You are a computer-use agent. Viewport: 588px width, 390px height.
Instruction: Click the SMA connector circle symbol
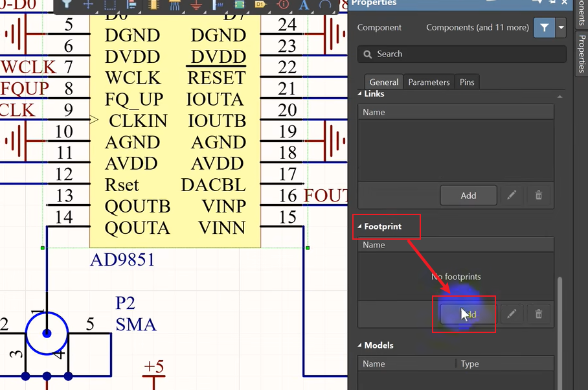(47, 334)
